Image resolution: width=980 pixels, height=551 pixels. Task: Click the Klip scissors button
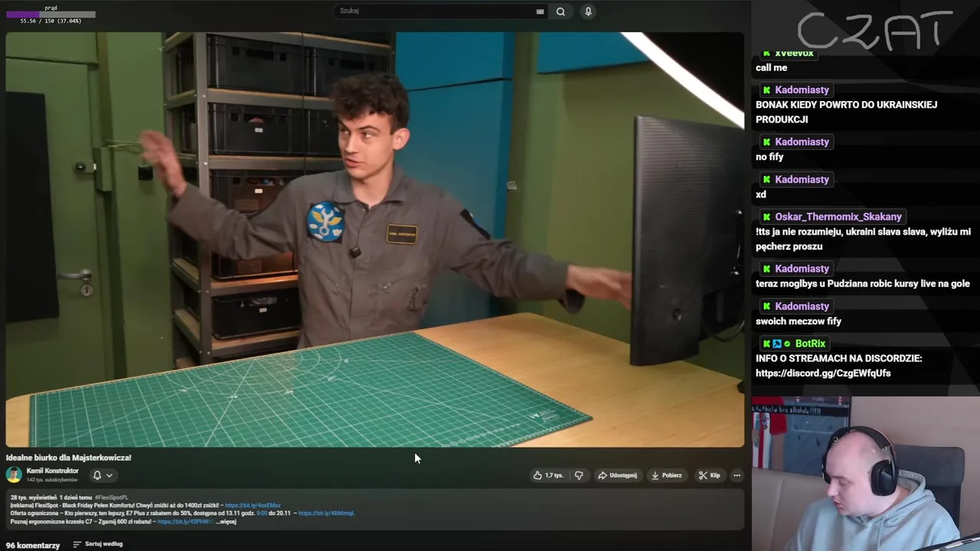[709, 475]
